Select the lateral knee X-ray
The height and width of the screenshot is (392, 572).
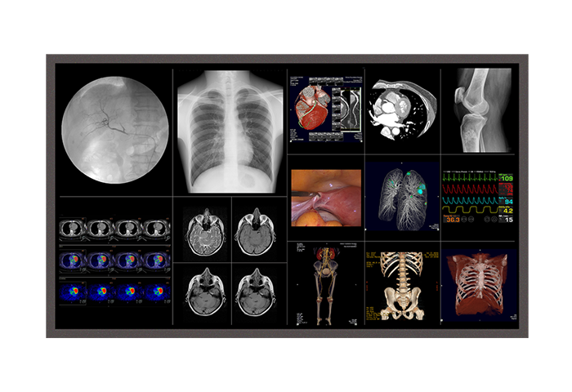pyautogui.click(x=478, y=110)
